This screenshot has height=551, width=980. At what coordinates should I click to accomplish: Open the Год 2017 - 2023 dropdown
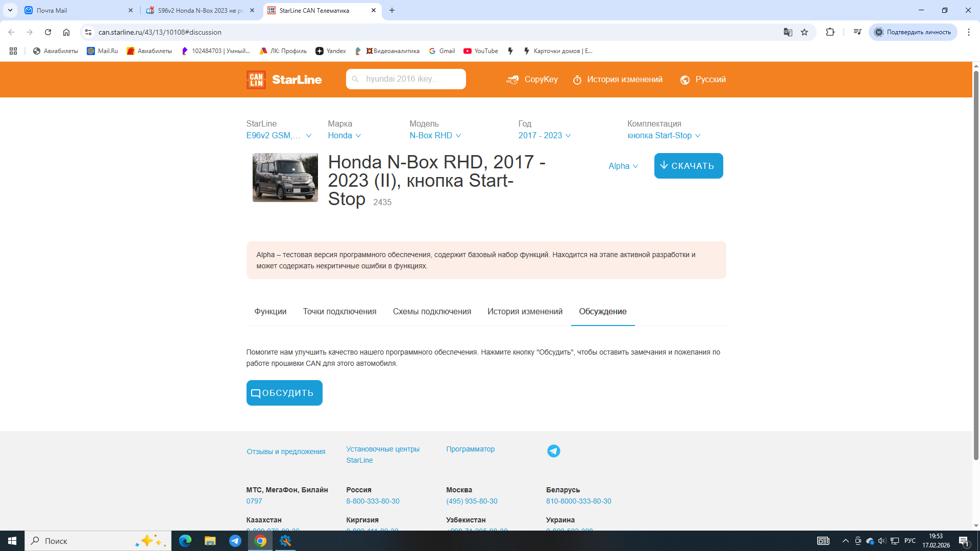point(544,135)
